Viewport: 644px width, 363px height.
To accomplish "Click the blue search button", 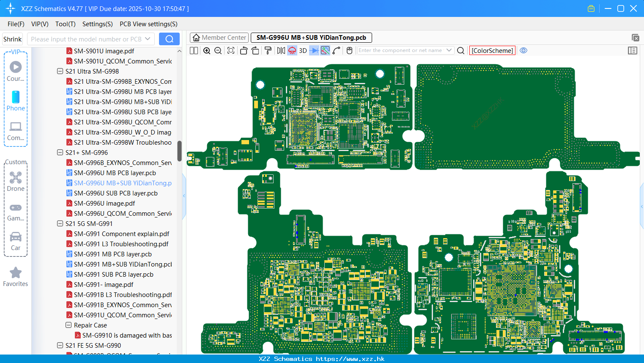I will (169, 39).
